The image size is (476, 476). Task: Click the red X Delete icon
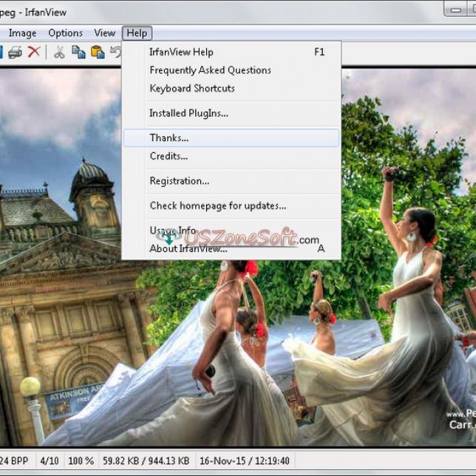[x=34, y=52]
